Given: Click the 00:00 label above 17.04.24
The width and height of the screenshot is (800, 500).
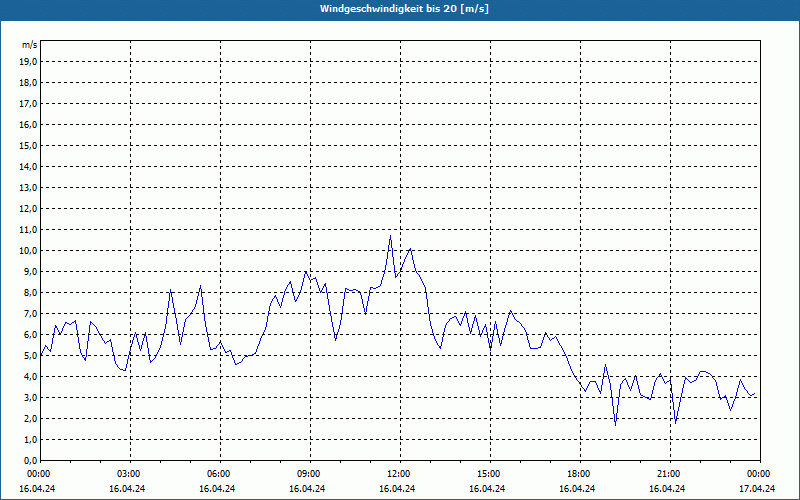Looking at the screenshot, I should point(760,474).
